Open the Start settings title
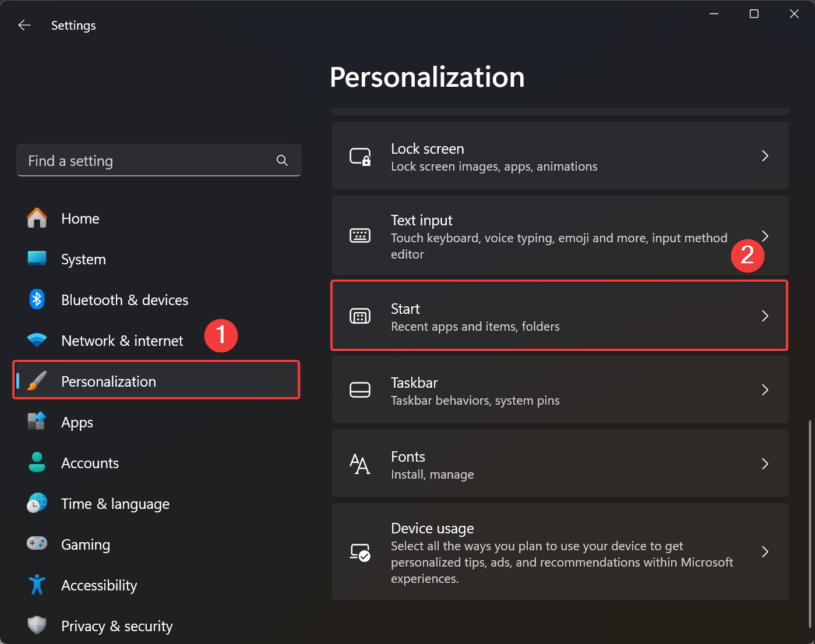The image size is (815, 644). tap(405, 309)
